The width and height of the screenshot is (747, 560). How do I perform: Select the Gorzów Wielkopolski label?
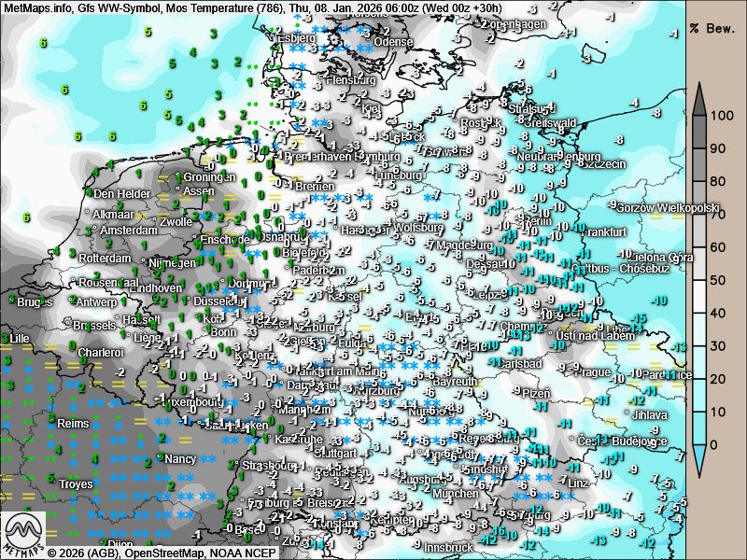pyautogui.click(x=669, y=207)
